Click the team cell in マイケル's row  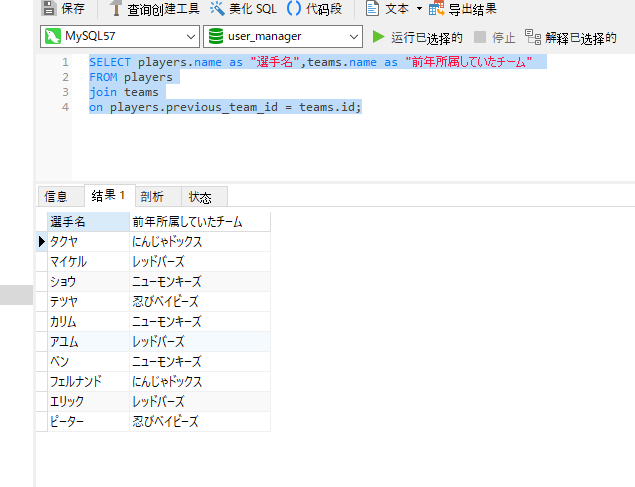point(200,262)
